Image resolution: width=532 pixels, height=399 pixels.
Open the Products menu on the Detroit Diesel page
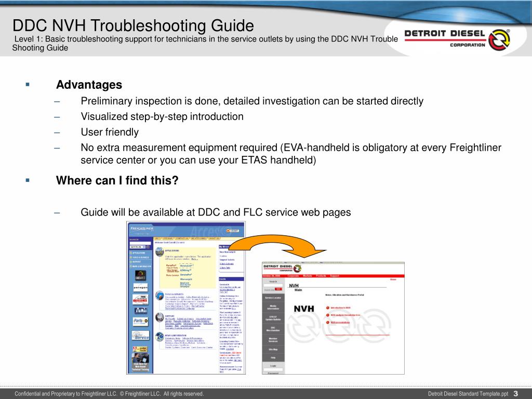point(321,276)
